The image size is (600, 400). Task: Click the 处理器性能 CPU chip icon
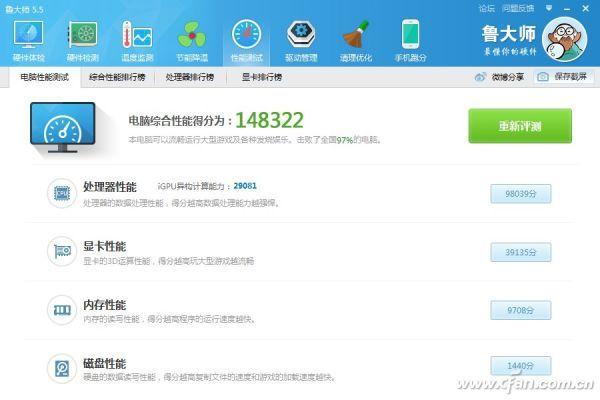(x=62, y=193)
